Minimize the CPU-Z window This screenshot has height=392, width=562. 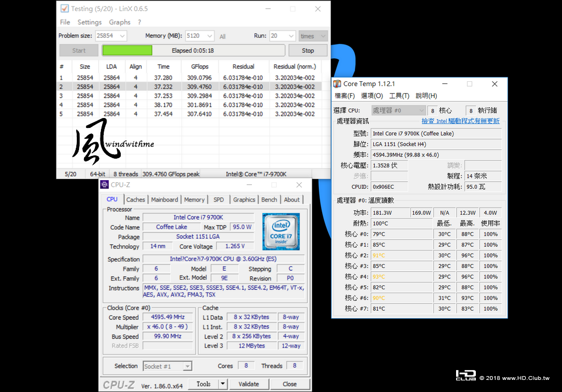point(250,184)
